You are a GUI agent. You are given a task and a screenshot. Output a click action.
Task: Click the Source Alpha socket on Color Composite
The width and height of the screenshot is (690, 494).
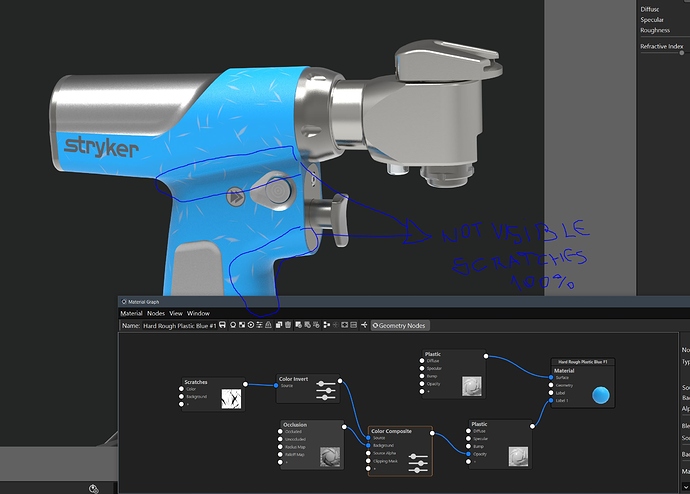pos(368,453)
